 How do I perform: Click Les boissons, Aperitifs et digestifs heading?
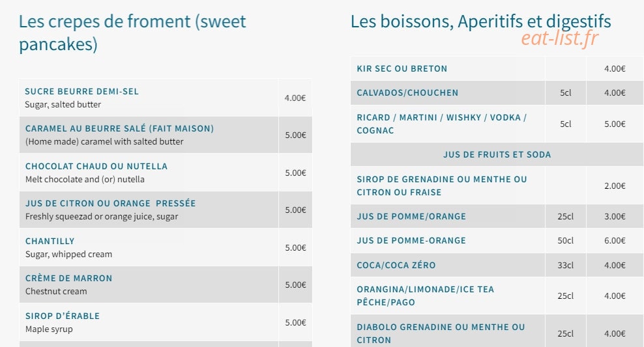pyautogui.click(x=481, y=21)
